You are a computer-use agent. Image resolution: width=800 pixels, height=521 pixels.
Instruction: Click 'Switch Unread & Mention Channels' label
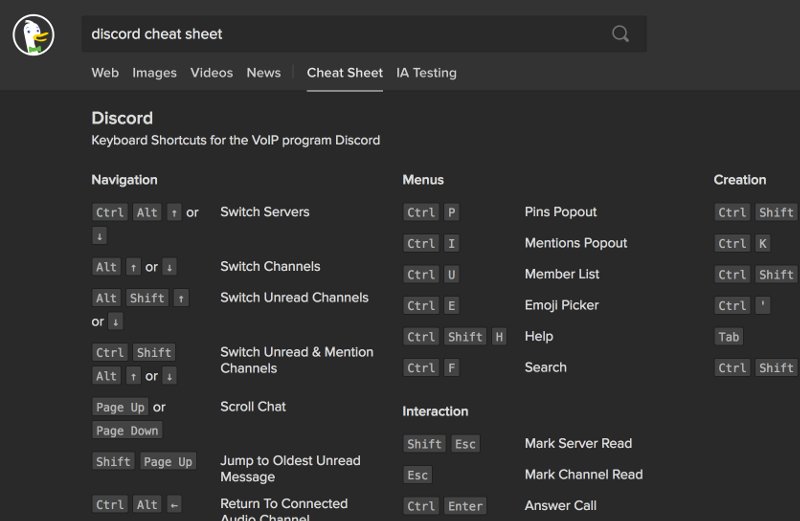(297, 360)
